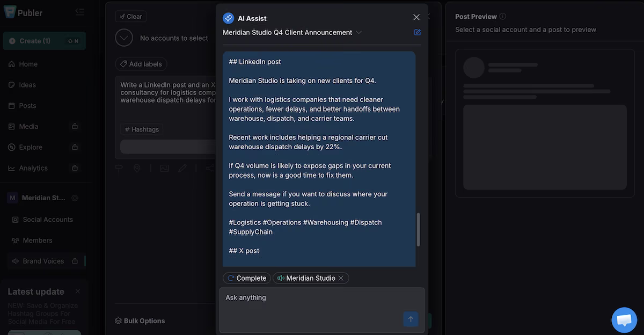
Task: Click the Meridian Studio brand voice chip
Action: point(311,278)
